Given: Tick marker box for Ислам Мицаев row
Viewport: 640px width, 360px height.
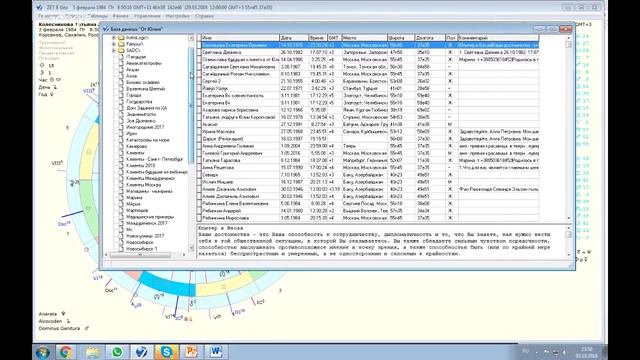Looking at the screenshot, I should tap(200, 182).
